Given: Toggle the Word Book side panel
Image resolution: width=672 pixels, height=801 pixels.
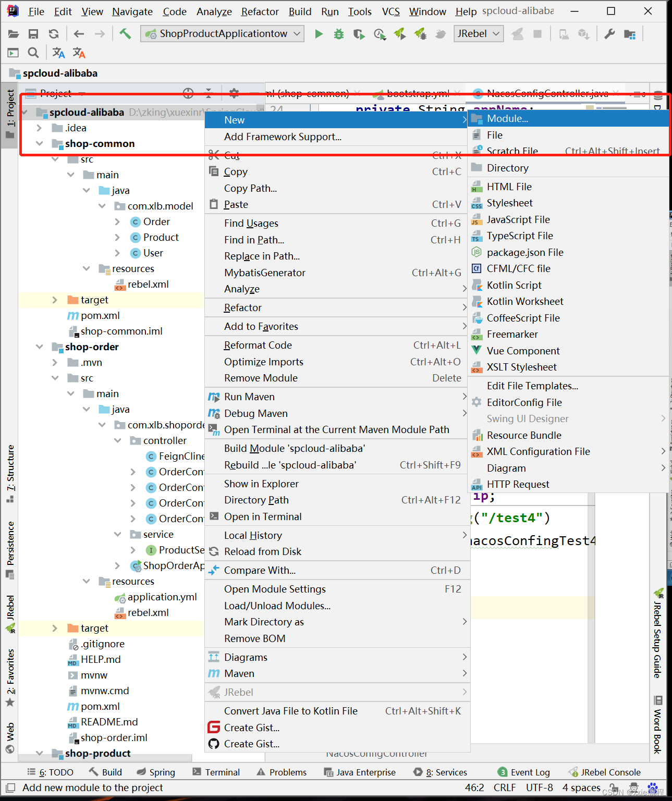Looking at the screenshot, I should pos(658,724).
